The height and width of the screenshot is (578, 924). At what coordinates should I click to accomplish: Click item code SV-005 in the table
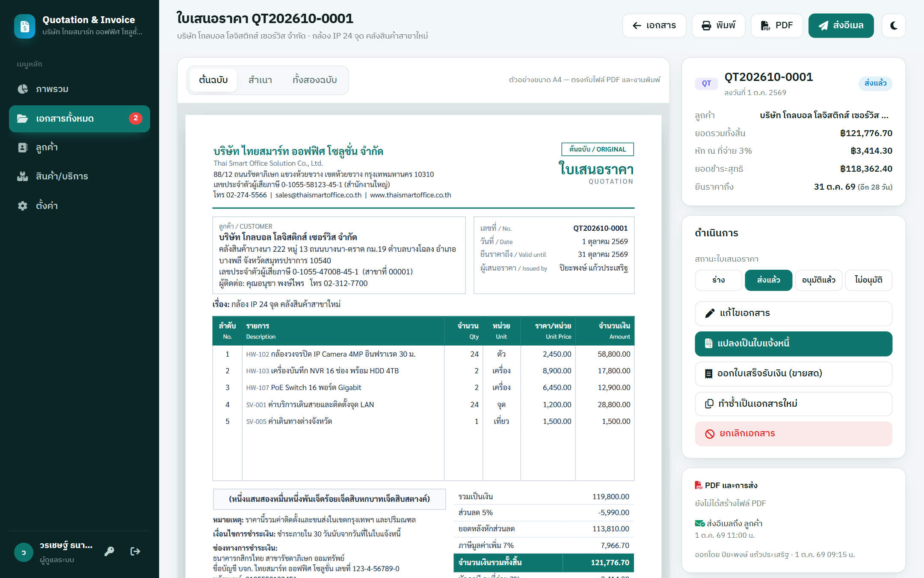pos(256,422)
